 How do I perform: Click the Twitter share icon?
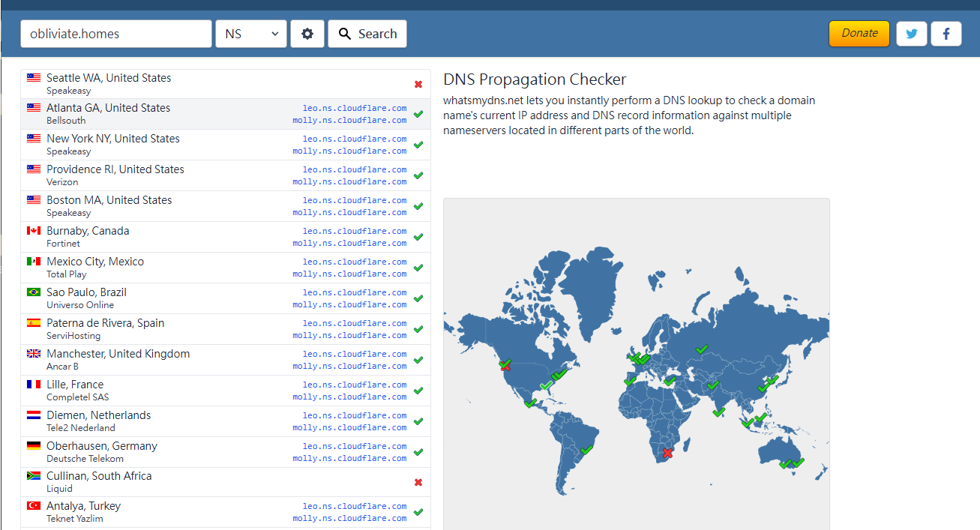tap(911, 34)
